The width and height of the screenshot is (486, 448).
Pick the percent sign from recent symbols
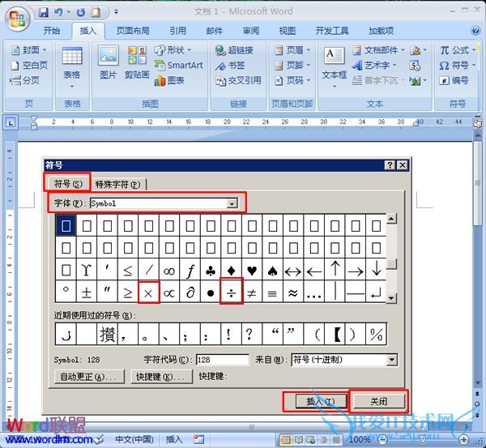tap(377, 334)
